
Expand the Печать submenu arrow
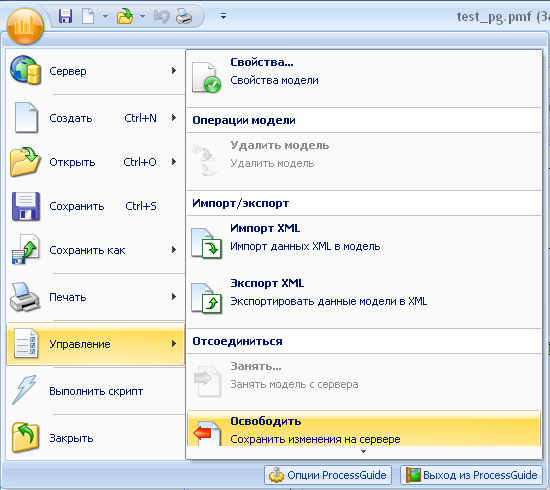(x=174, y=297)
